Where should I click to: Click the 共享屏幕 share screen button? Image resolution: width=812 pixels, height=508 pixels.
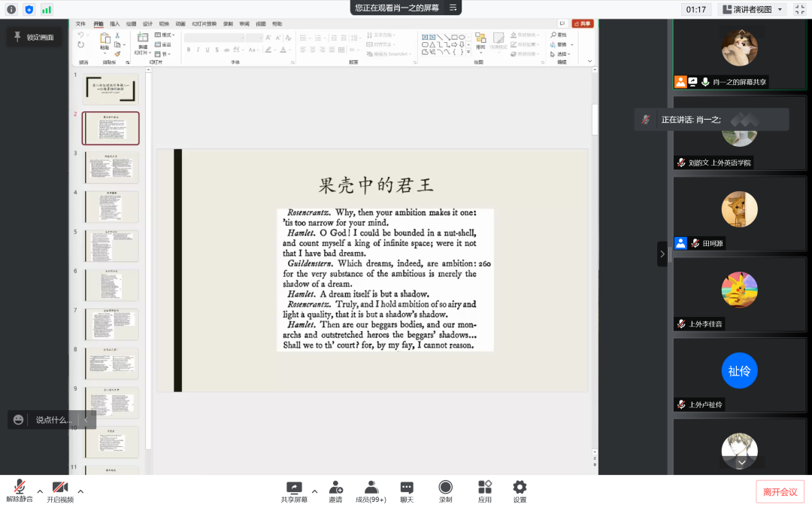294,491
